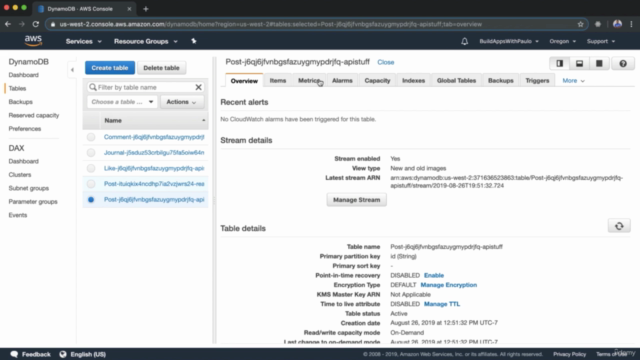The width and height of the screenshot is (640, 360).
Task: Open Reserved capacity in sidebar
Action: click(34, 116)
